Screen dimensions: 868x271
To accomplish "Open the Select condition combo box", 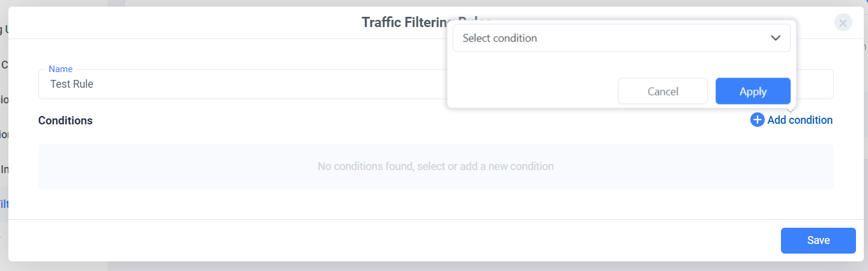I will coord(621,38).
